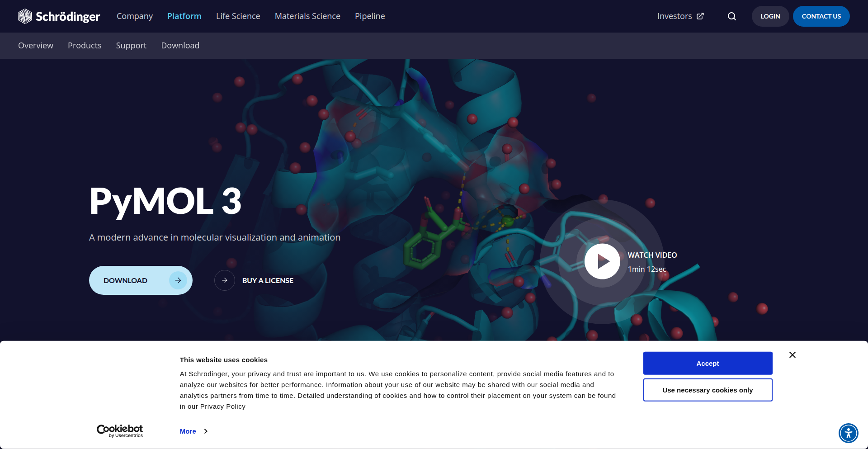This screenshot has width=868, height=449.
Task: Click the 'A modern advance in molecular visualization' tagline
Action: (215, 237)
